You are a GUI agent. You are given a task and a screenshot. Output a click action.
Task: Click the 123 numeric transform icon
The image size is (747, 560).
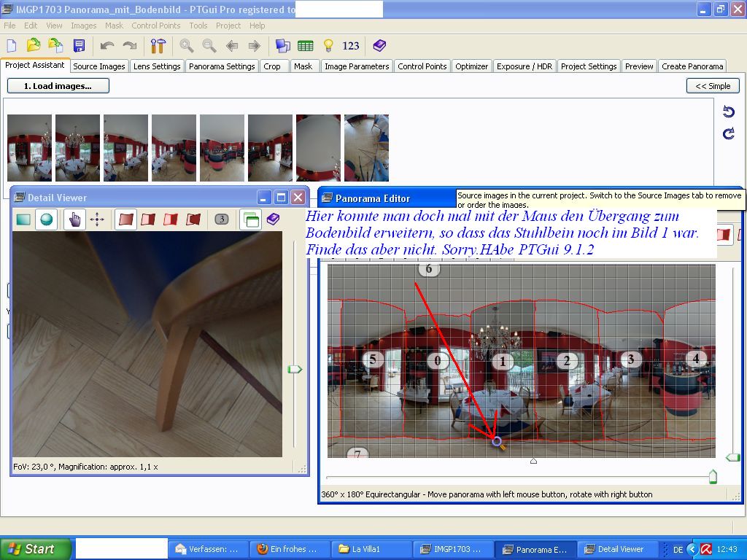(x=351, y=45)
